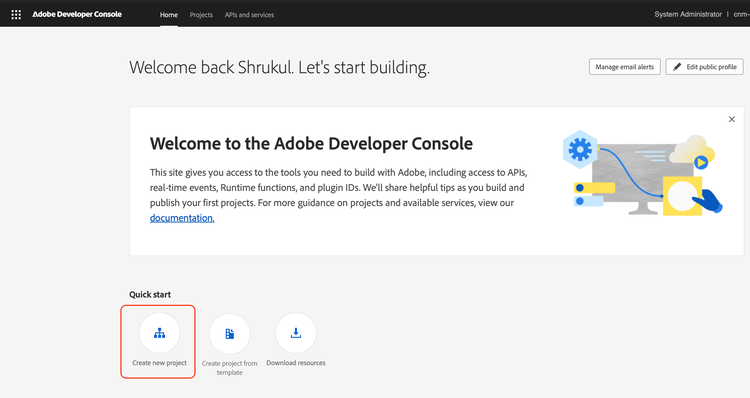Click the Create project from template icon
This screenshot has width=750, height=398.
click(x=230, y=334)
